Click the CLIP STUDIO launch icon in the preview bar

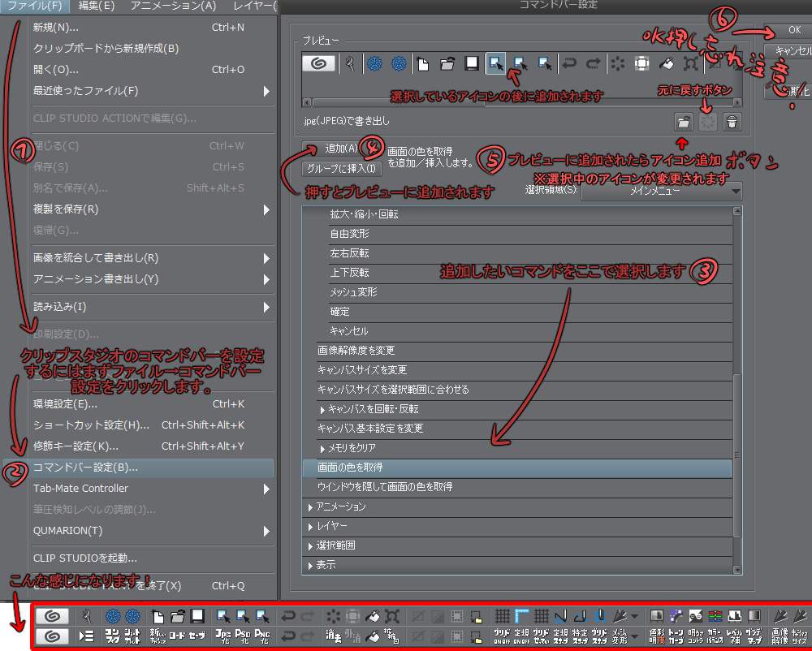318,63
